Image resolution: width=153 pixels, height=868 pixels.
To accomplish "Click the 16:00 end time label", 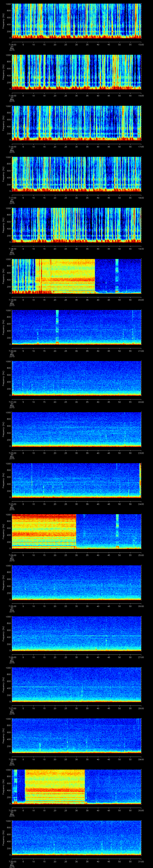I will (141, 96).
